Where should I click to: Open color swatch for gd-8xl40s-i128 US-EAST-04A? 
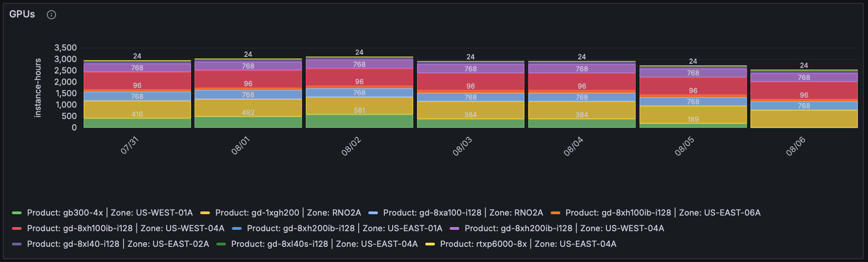[221, 244]
